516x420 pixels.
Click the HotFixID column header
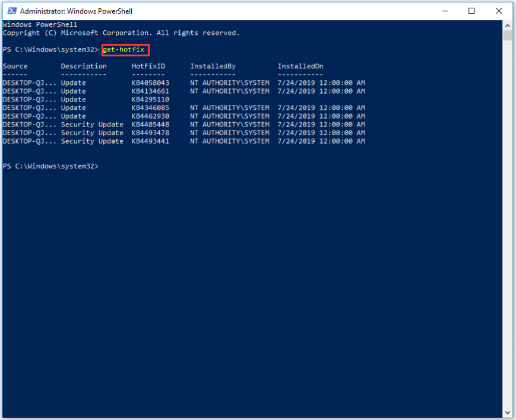point(148,66)
